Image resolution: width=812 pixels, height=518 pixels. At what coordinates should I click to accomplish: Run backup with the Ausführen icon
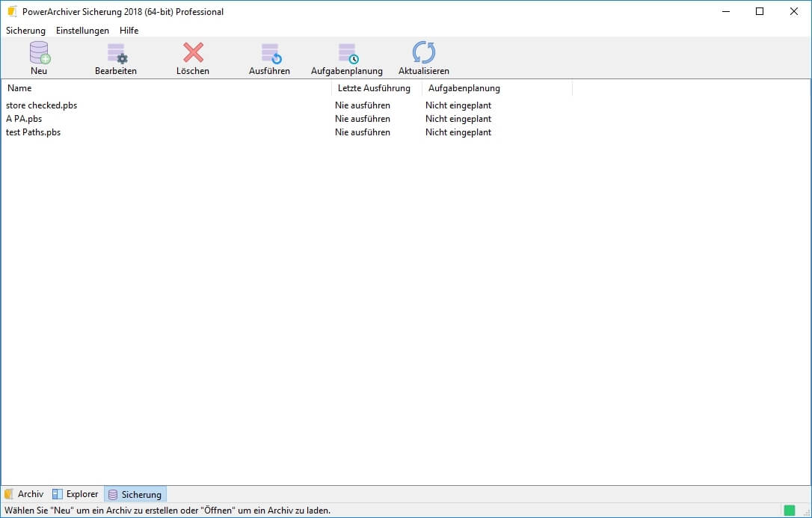pos(270,54)
